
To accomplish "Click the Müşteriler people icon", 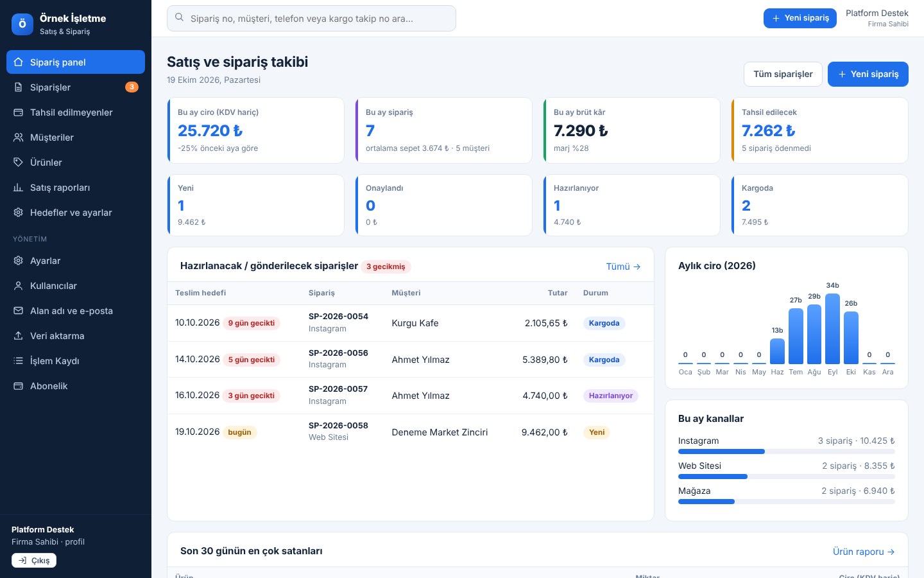I will coord(19,137).
